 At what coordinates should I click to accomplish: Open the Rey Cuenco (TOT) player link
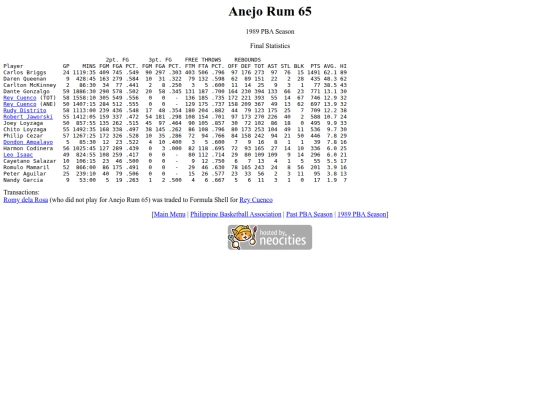pyautogui.click(x=20, y=98)
